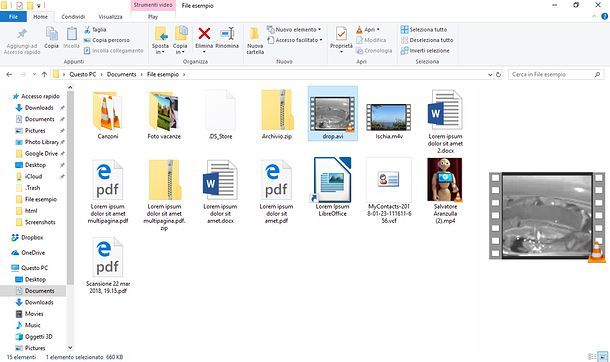The image size is (610, 362).
Task: Click Inverti selezione
Action: (425, 51)
